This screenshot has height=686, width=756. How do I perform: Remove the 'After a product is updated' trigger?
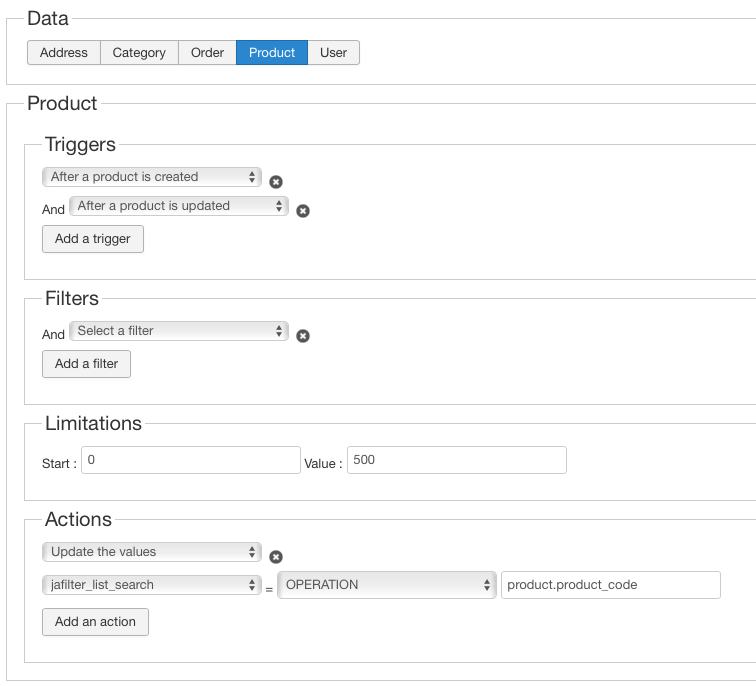pos(303,211)
